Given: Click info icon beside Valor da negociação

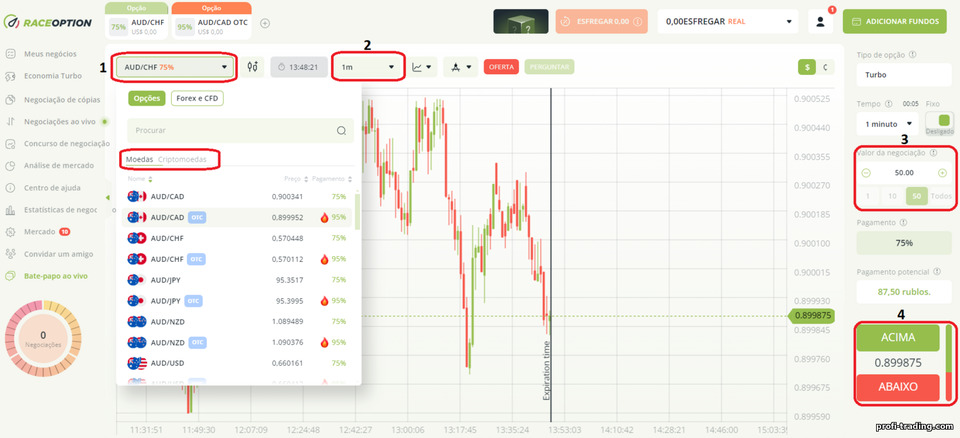Looking at the screenshot, I should 934,153.
